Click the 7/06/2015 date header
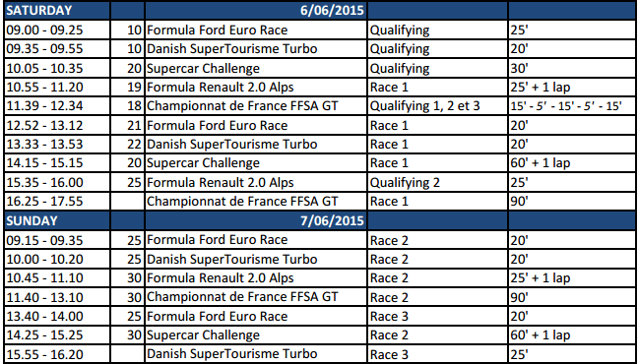Screen dimensions: 639x364 pyautogui.click(x=256, y=220)
